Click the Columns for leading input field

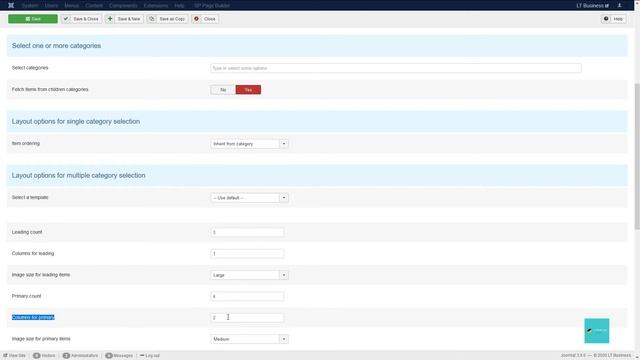coord(247,253)
